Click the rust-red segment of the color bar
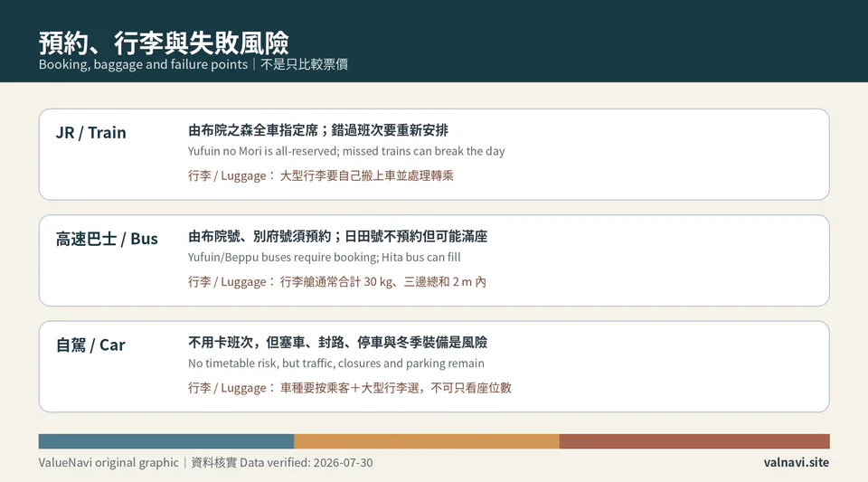The image size is (868, 482). click(x=694, y=441)
